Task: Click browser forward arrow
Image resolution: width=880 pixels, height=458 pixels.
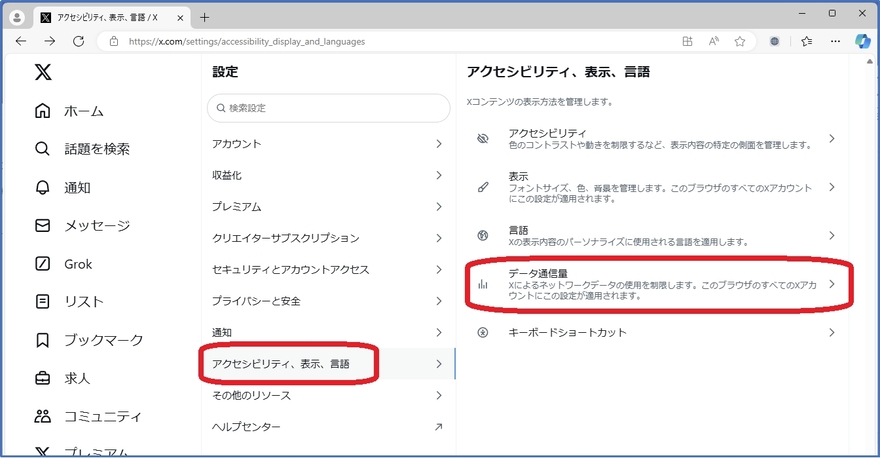Action: coord(50,41)
